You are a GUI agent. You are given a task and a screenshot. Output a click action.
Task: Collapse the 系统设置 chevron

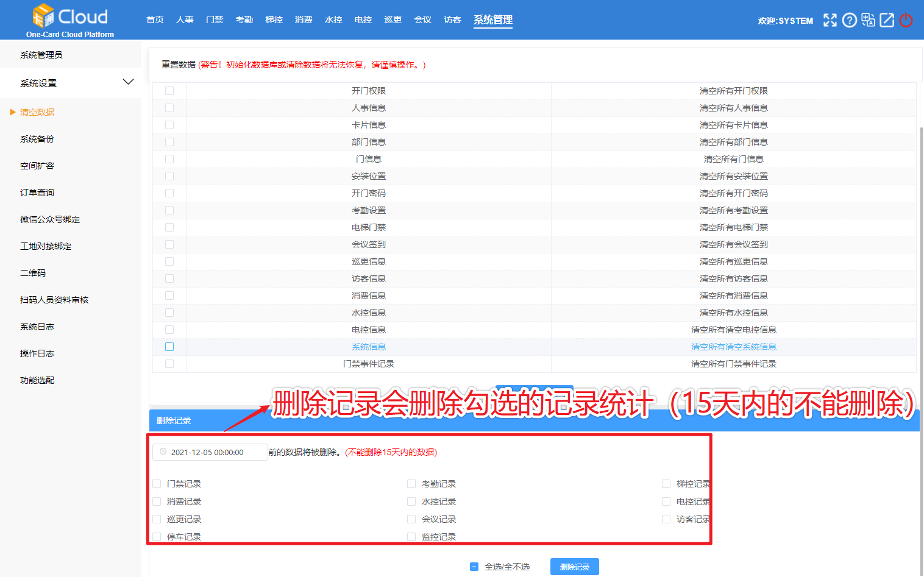coord(128,82)
